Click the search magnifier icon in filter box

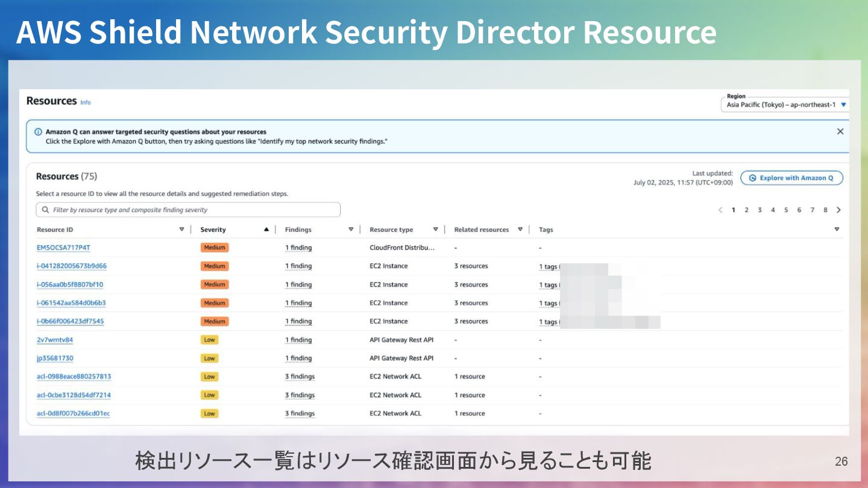46,210
